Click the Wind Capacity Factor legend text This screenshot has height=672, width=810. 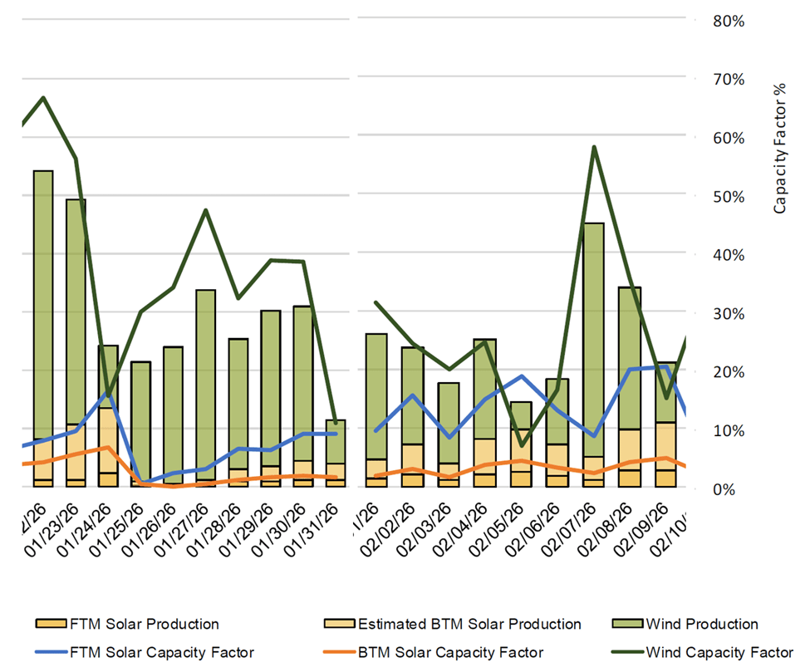(x=719, y=652)
